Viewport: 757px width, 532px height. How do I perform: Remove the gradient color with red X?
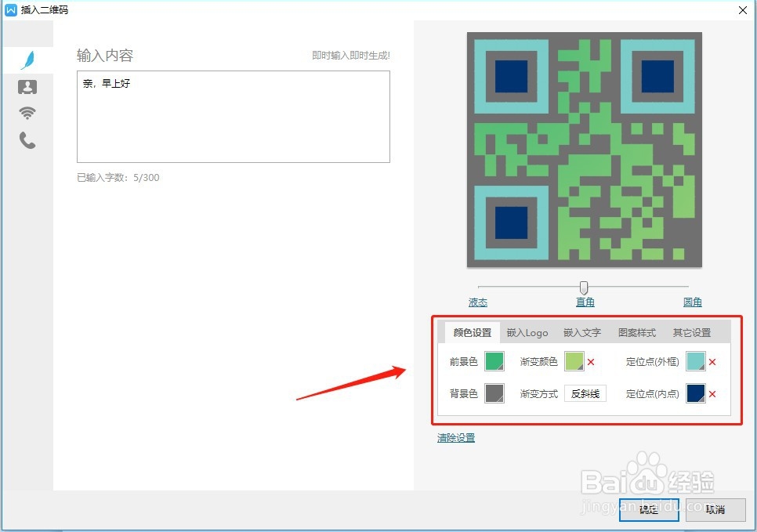point(591,361)
